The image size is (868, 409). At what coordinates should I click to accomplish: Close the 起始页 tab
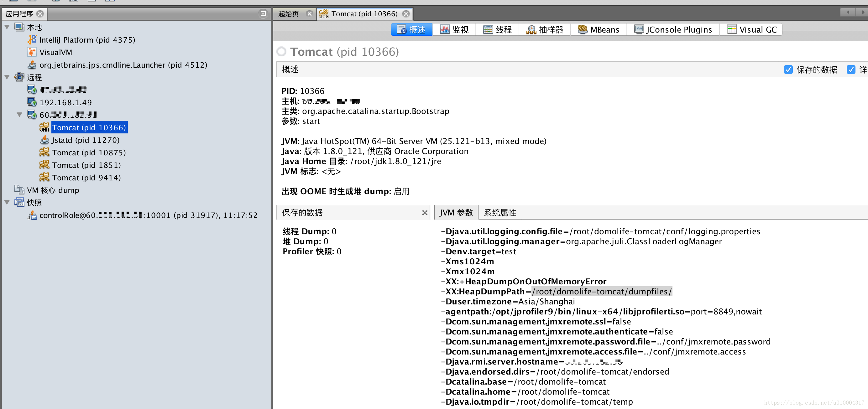pyautogui.click(x=309, y=14)
